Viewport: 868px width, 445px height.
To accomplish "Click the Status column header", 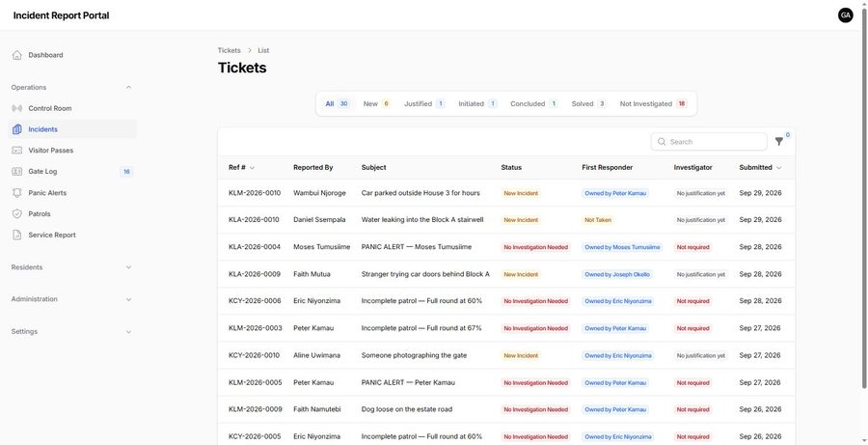I will pos(511,167).
